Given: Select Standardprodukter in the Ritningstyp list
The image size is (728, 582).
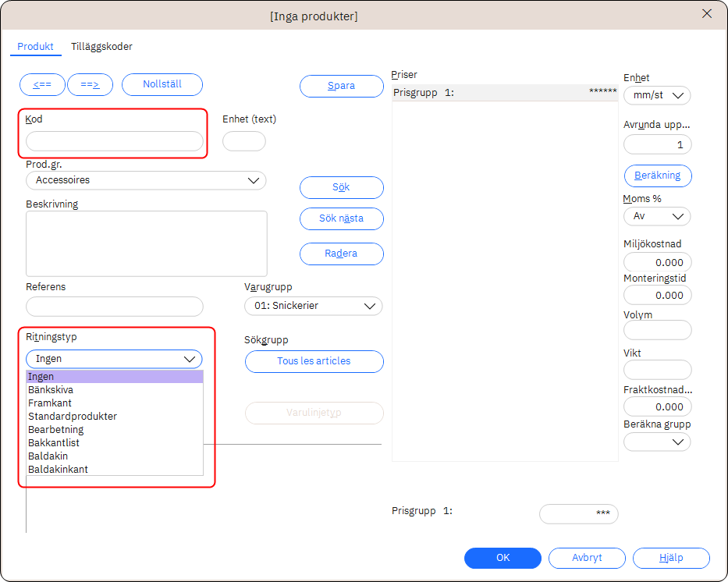Looking at the screenshot, I should (73, 417).
